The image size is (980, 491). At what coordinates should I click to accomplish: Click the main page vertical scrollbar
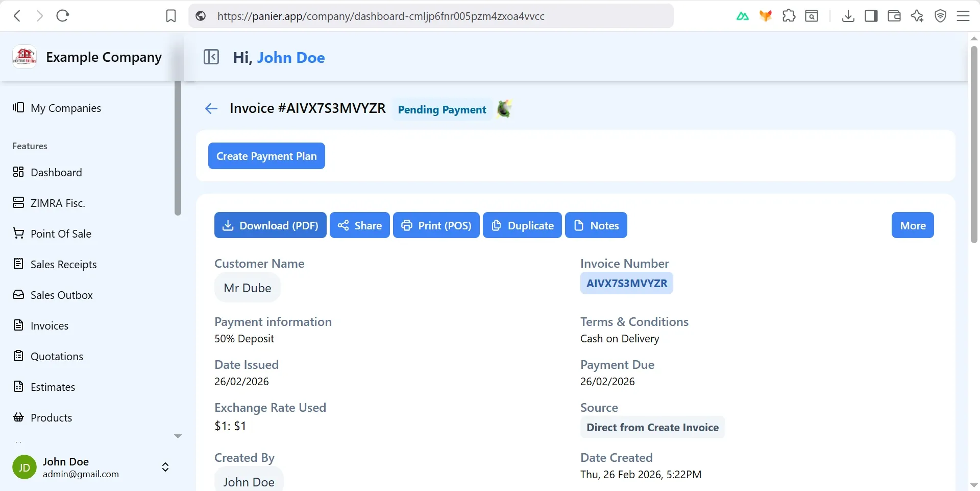coord(974,145)
